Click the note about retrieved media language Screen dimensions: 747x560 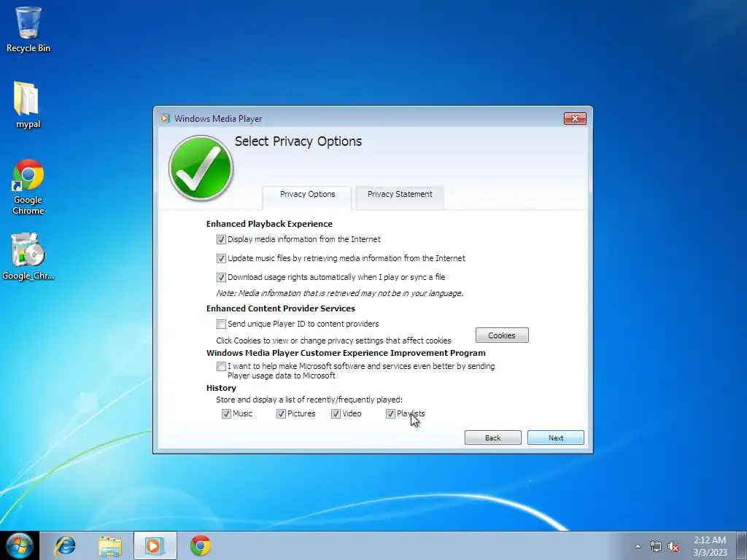coord(340,293)
